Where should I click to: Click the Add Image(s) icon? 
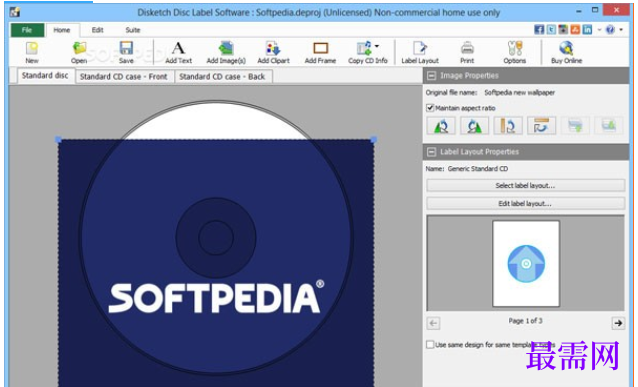[x=226, y=52]
